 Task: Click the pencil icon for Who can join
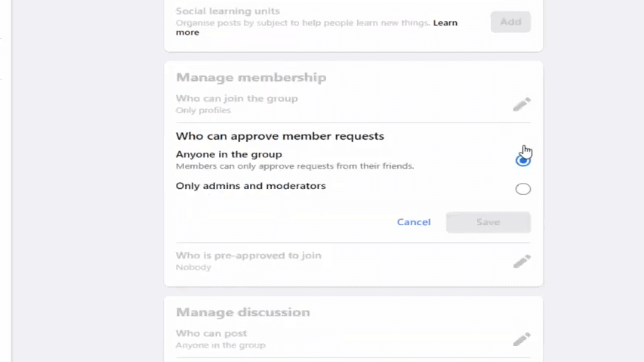click(522, 104)
